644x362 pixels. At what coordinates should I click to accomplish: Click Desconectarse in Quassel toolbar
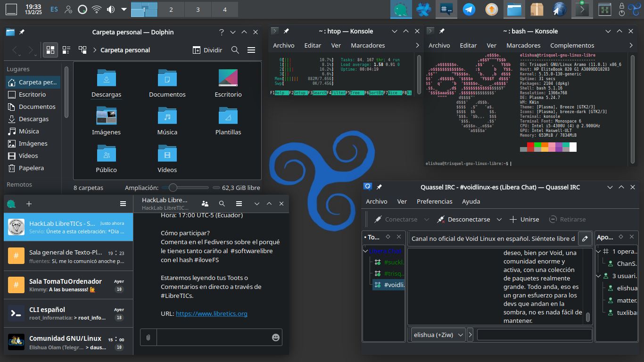(x=463, y=220)
